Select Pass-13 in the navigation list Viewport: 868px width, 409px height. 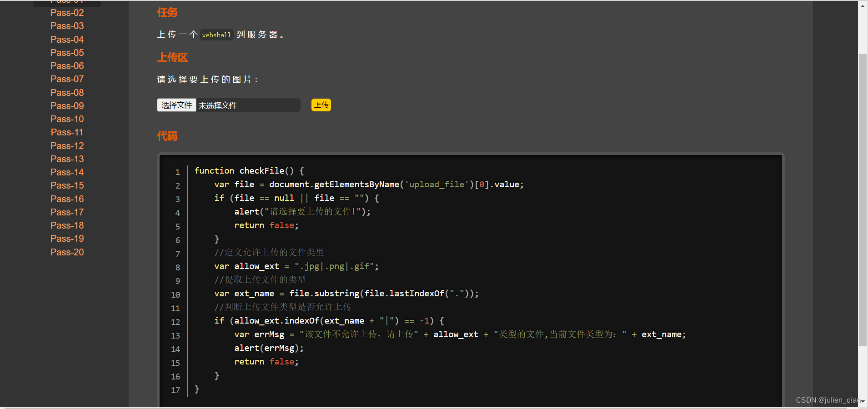pyautogui.click(x=67, y=159)
